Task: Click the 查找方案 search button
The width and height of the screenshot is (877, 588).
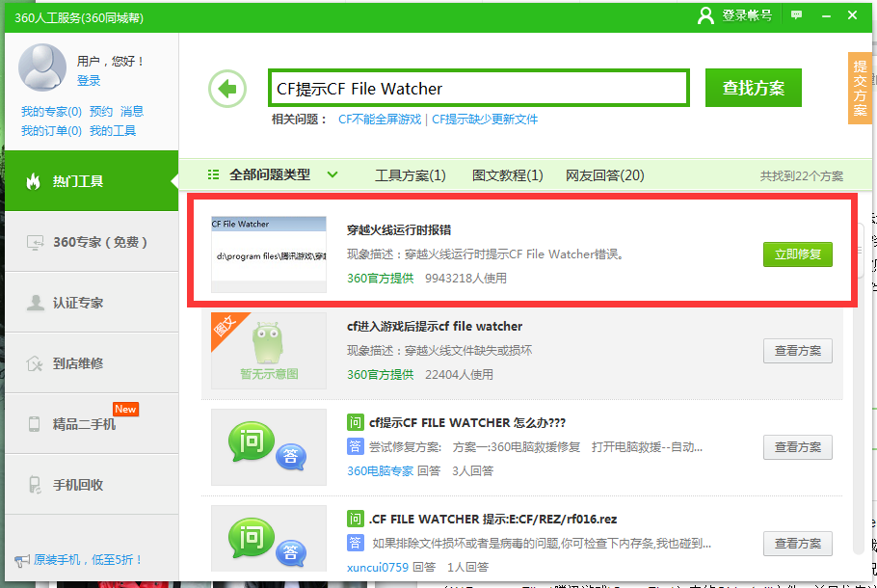Action: [x=753, y=88]
